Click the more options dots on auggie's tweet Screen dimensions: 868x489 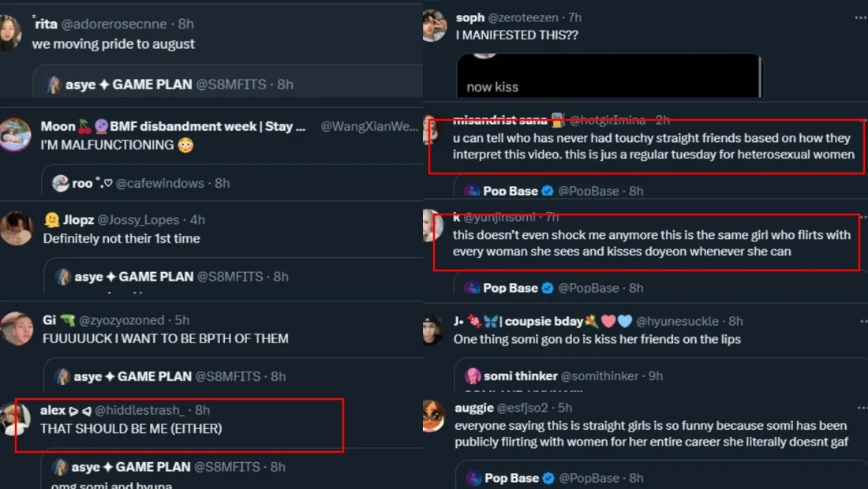click(859, 408)
